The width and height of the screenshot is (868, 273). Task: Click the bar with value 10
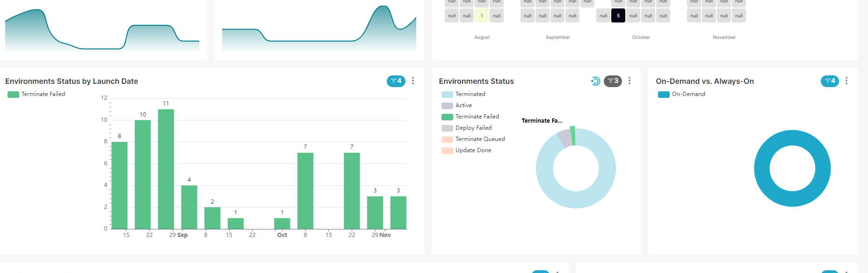point(143,174)
